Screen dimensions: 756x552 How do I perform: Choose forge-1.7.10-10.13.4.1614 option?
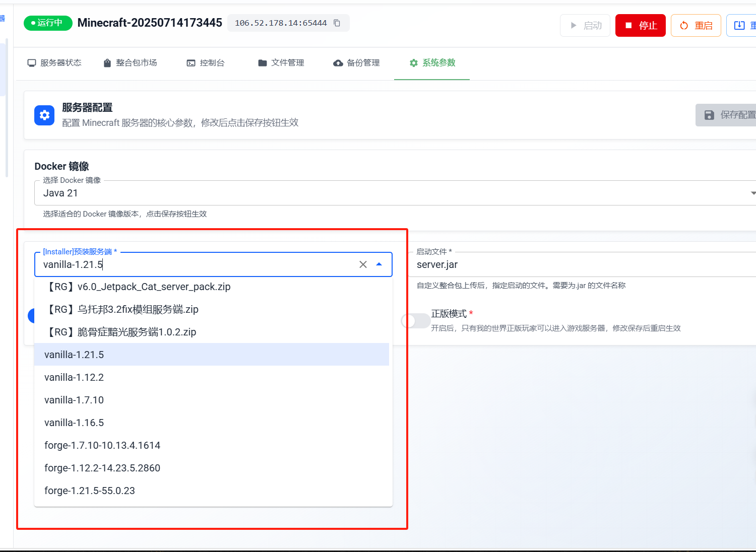pyautogui.click(x=212, y=445)
